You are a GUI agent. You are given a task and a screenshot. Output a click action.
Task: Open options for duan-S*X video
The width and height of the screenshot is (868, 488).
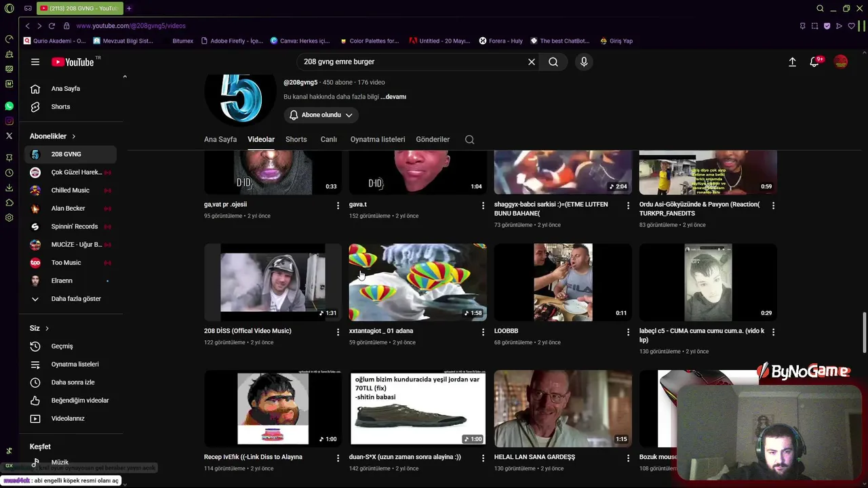pyautogui.click(x=483, y=458)
